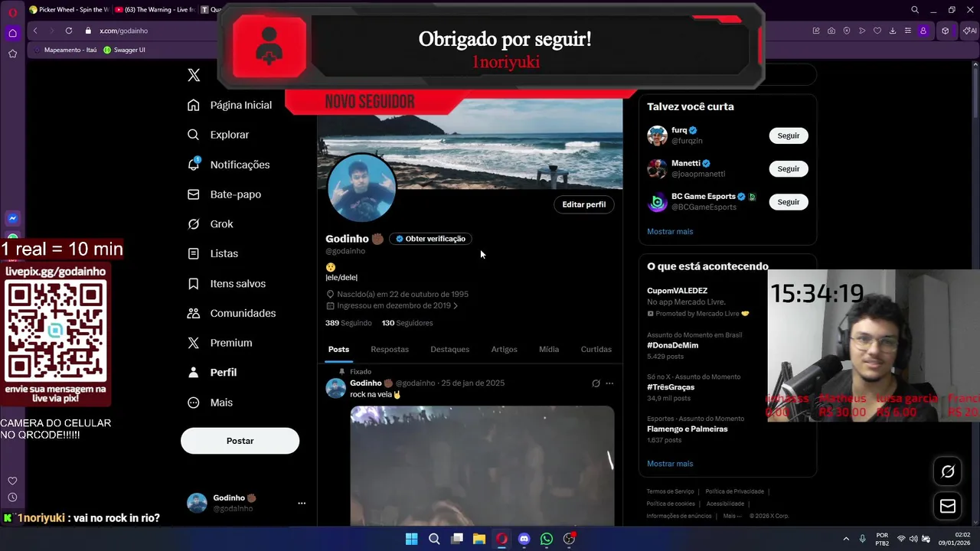This screenshot has height=551, width=980.
Task: Click Mostrar mais under Talvez você curta
Action: point(670,231)
